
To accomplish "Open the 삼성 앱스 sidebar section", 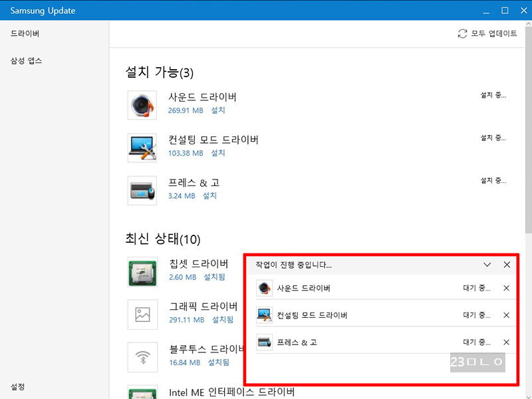I will [x=26, y=61].
